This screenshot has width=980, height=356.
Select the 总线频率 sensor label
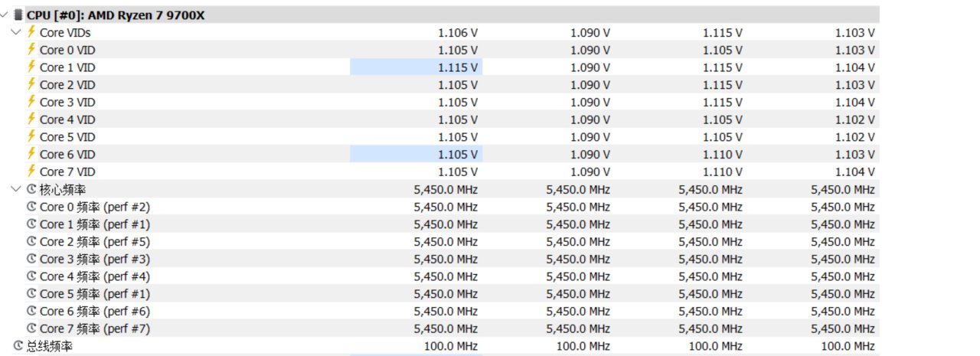[x=50, y=347]
